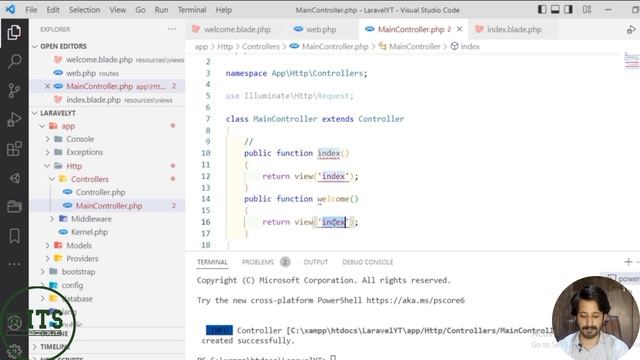This screenshot has height=360, width=640.
Task: Click index method breadcrumb
Action: (x=465, y=47)
